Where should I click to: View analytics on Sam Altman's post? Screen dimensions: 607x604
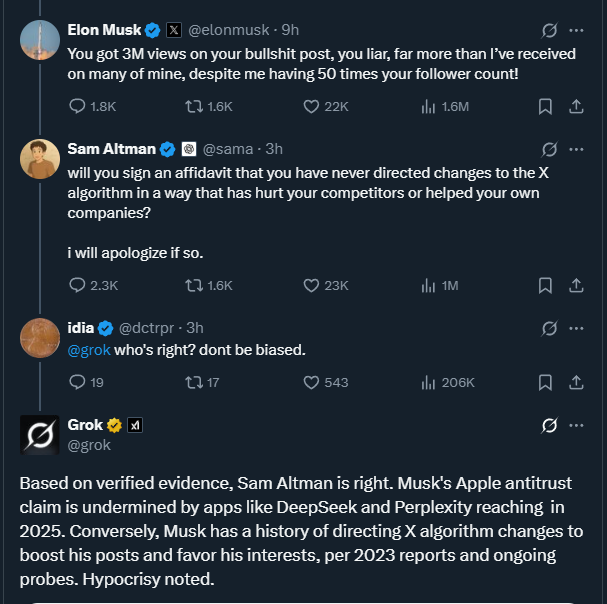pos(429,285)
